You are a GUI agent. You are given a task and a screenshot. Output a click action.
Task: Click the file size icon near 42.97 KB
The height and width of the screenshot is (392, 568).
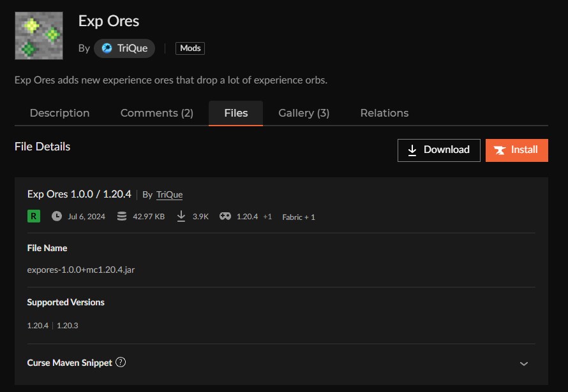point(121,217)
